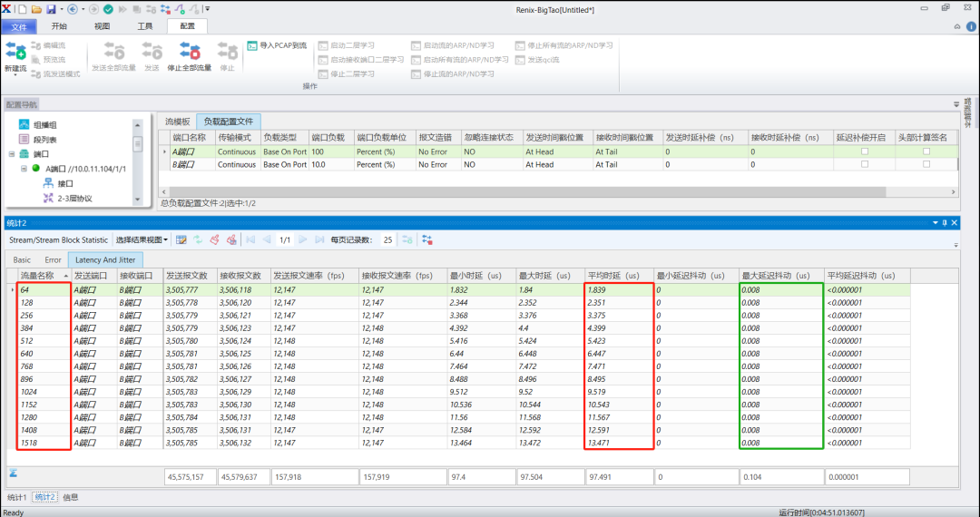Click the blue back arrow icon in quick access toolbar
The height and width of the screenshot is (517, 980).
72,9
